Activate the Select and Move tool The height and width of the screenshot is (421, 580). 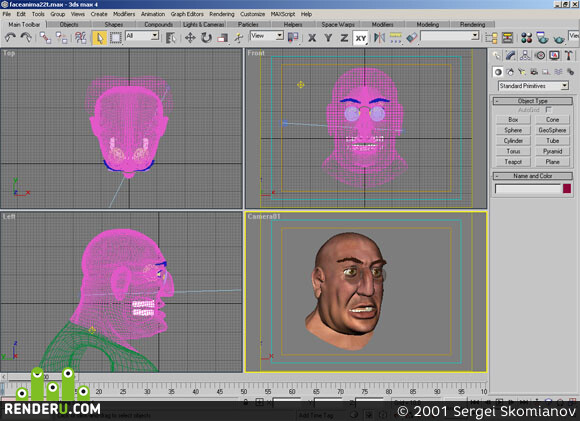point(190,38)
